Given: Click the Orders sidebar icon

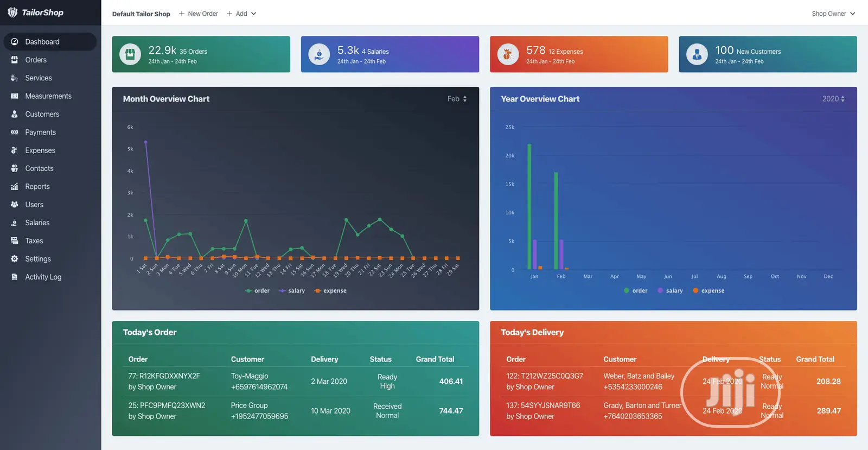Looking at the screenshot, I should click(15, 60).
